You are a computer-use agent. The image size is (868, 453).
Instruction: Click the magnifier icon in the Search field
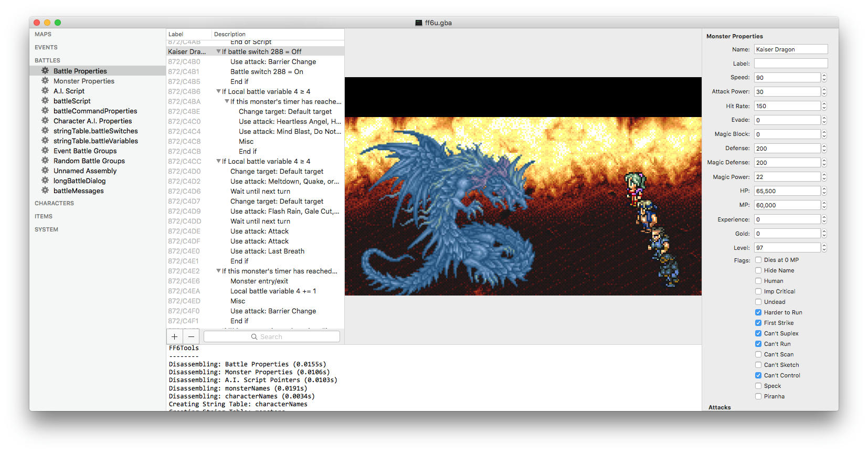tap(254, 336)
